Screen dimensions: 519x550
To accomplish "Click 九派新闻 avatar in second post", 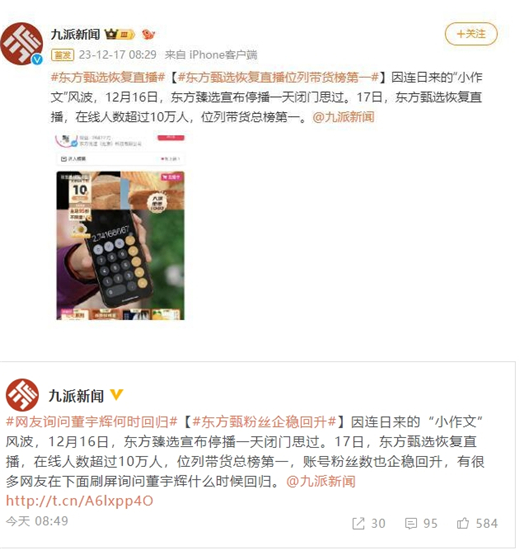I will pos(22,395).
